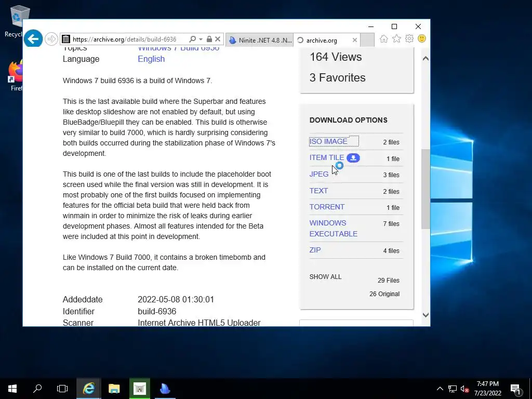Click the '26 Original' text
This screenshot has width=532, height=399.
[384, 294]
